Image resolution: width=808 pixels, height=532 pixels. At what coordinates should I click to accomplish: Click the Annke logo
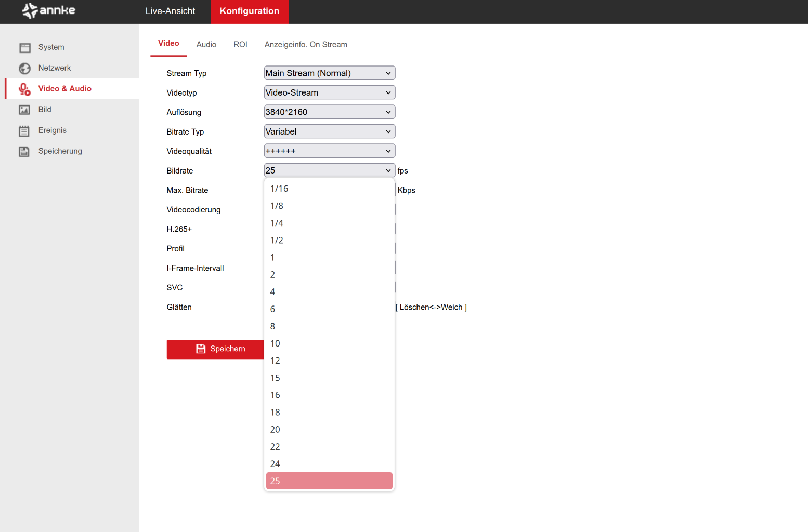(x=49, y=10)
